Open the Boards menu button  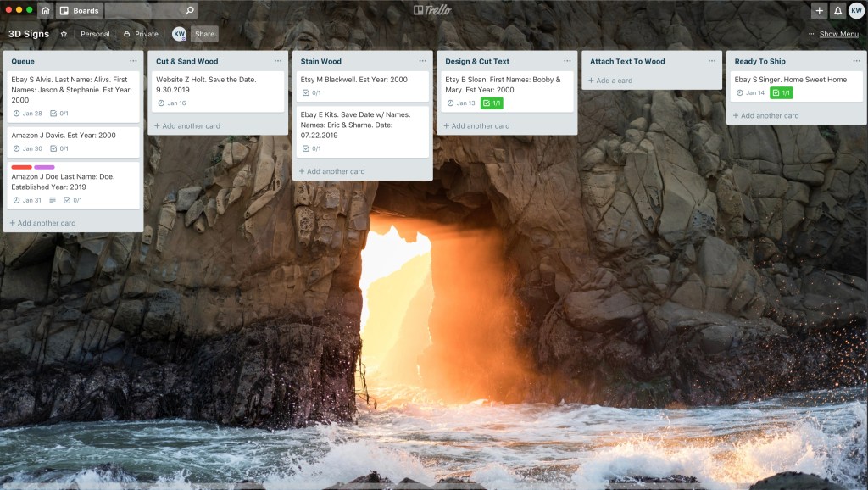[79, 11]
